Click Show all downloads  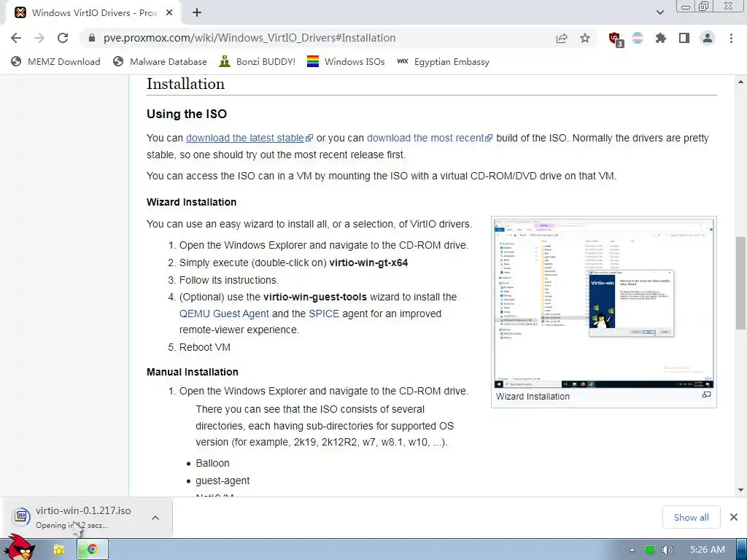click(x=692, y=518)
